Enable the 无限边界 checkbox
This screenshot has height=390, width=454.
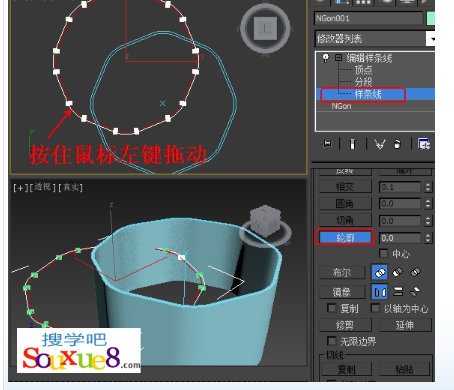coord(332,341)
